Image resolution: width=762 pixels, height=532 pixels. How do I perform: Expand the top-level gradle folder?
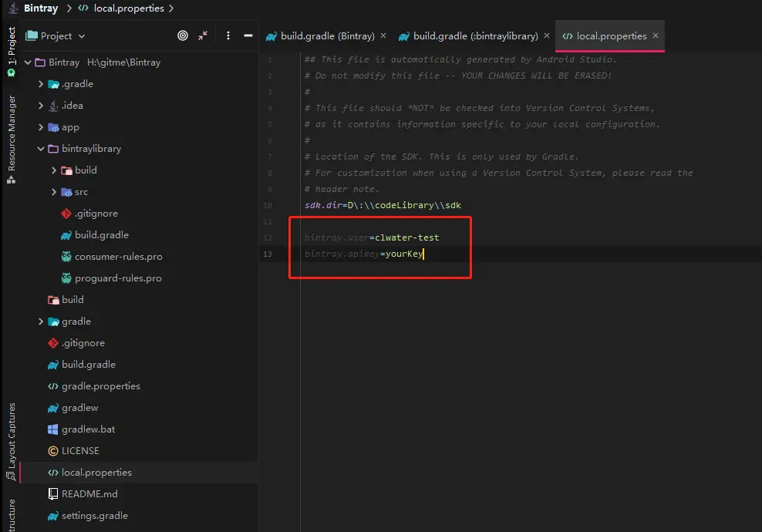click(41, 322)
